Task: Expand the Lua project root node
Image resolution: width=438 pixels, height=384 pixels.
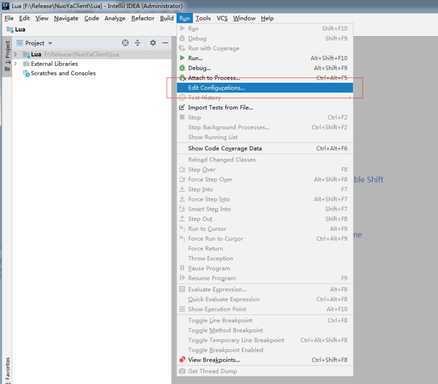Action: click(15, 54)
